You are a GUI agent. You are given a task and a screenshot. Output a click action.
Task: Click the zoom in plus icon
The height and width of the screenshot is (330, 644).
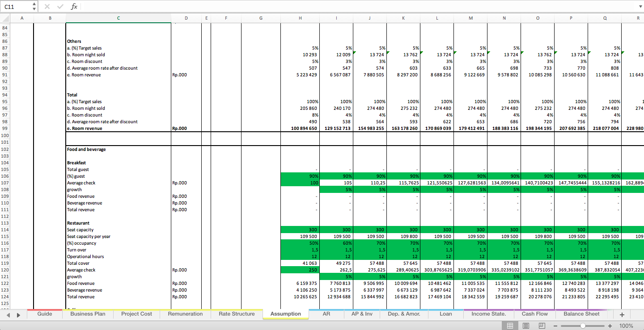610,326
